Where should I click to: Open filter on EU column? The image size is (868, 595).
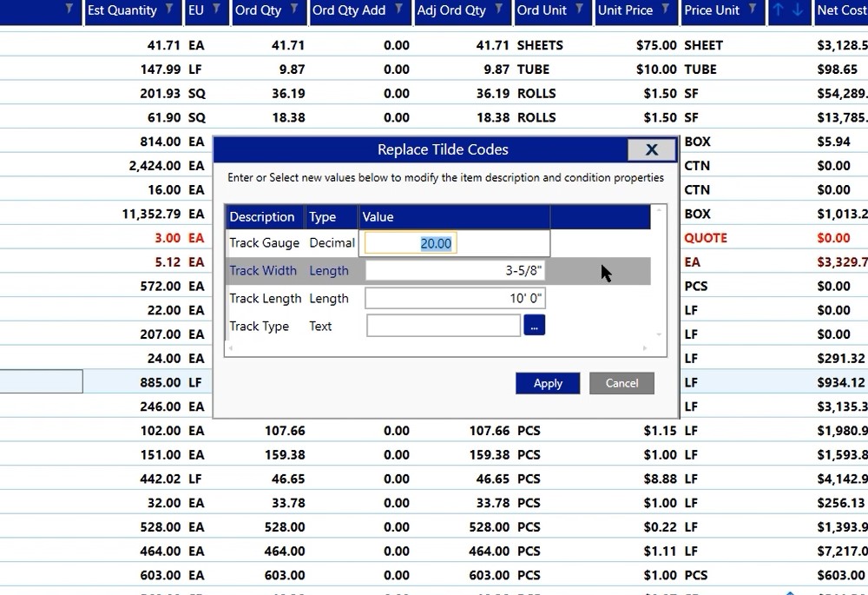tap(215, 11)
